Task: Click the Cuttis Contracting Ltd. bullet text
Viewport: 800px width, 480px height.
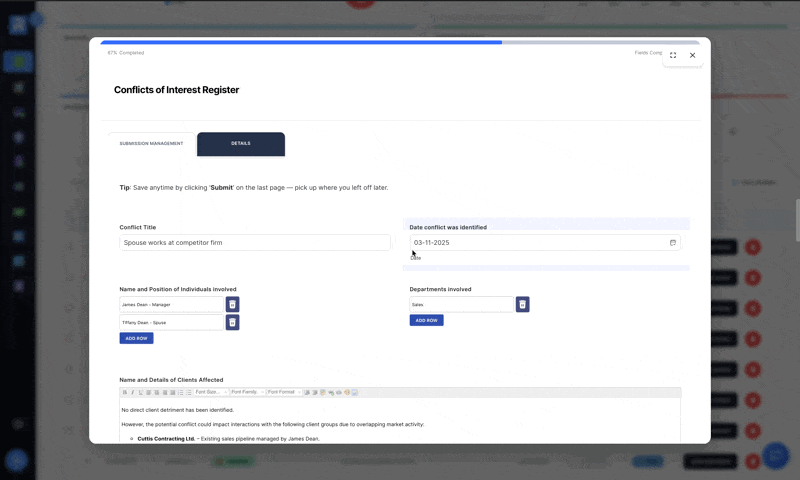Action: coord(228,439)
